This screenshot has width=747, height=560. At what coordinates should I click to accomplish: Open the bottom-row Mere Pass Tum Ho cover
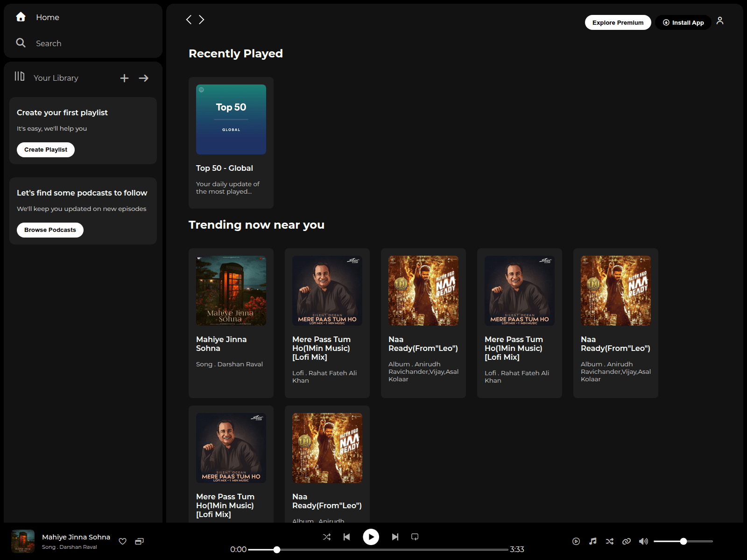(x=231, y=448)
